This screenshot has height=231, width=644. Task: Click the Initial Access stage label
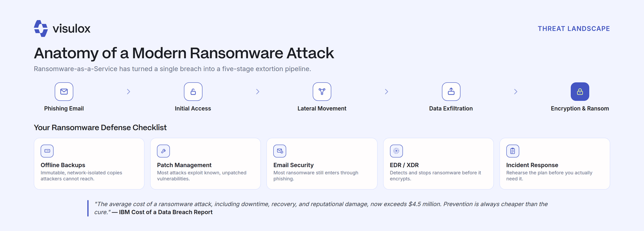tap(193, 108)
